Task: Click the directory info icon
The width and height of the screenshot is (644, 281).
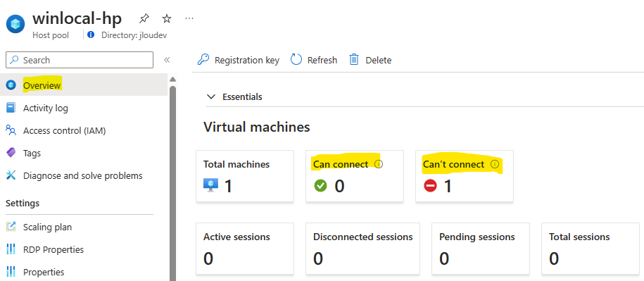Action: [91, 35]
